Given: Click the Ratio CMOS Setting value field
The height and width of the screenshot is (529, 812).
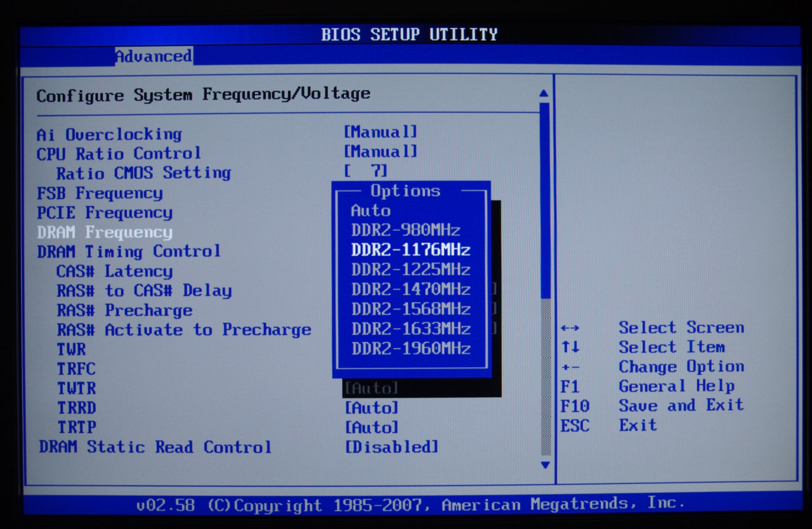Looking at the screenshot, I should (x=365, y=171).
